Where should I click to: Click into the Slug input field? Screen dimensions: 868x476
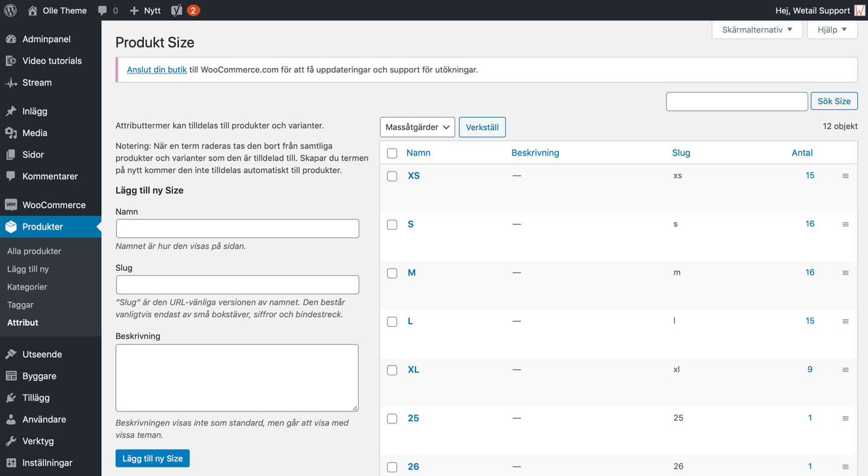[x=237, y=285]
